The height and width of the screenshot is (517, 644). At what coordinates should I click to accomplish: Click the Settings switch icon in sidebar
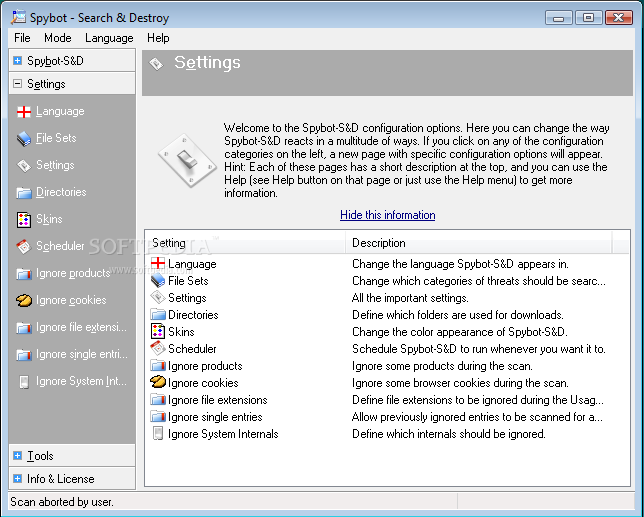[x=24, y=165]
